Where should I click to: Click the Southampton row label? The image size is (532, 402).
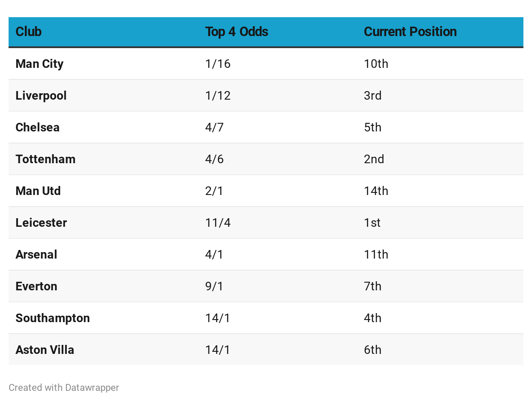pyautogui.click(x=53, y=318)
